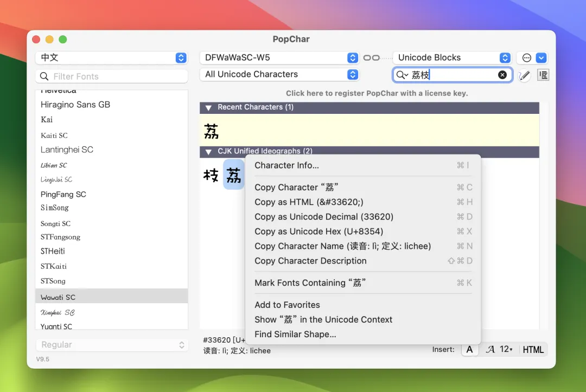Click the blue down-chevron button at top right
Screen dimensions: 586x392
pyautogui.click(x=541, y=57)
